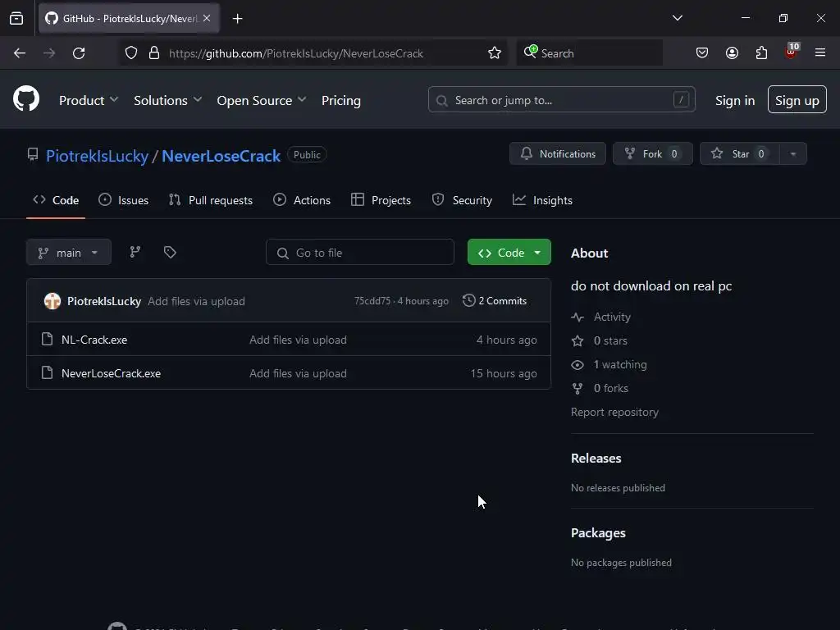Open the Projects tab
840x630 pixels.
point(381,200)
